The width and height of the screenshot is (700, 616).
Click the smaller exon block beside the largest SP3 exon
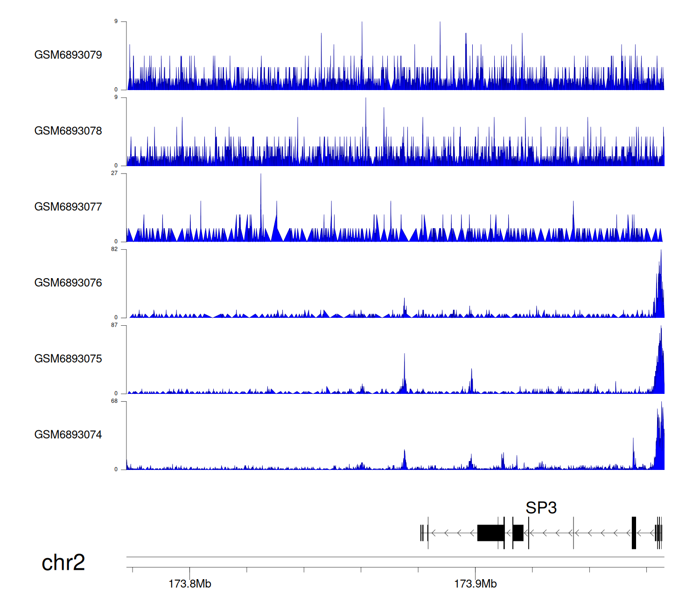518,533
